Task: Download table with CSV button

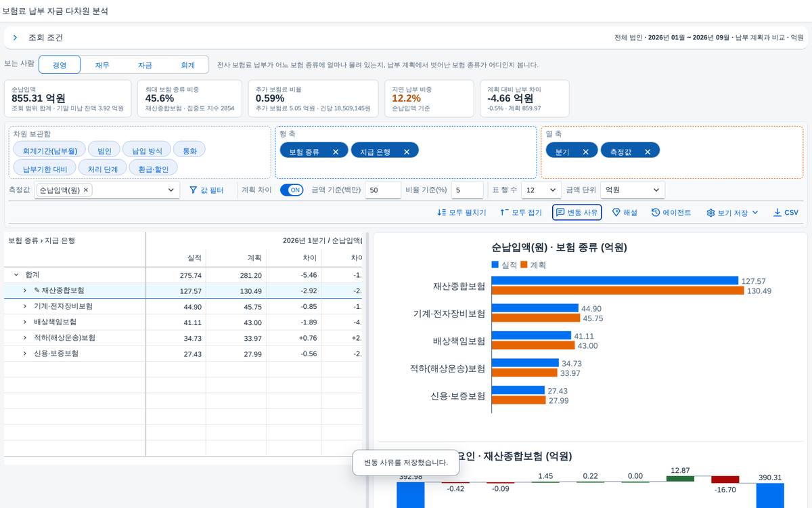Action: pyautogui.click(x=786, y=213)
